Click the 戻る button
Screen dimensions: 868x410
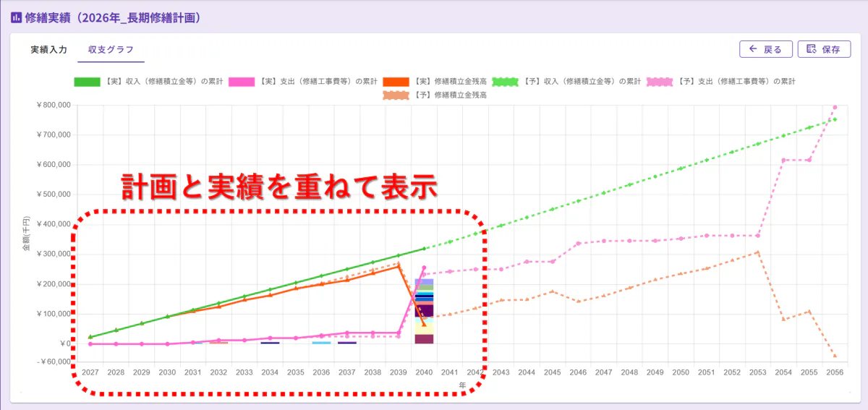766,49
